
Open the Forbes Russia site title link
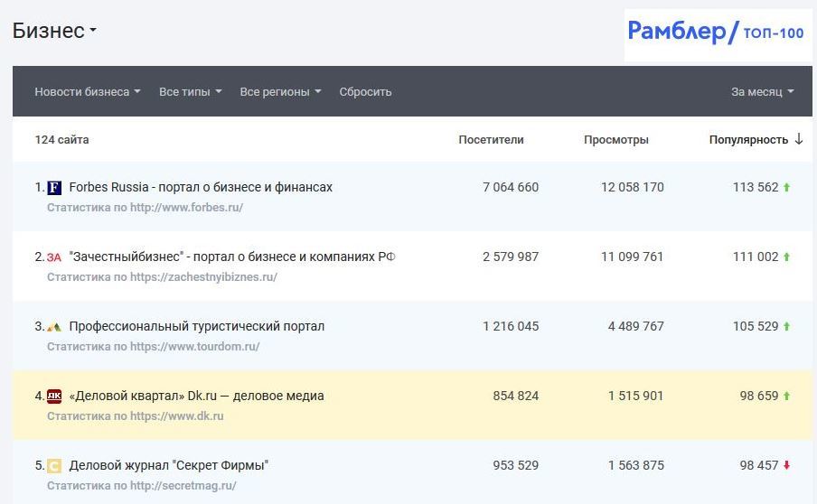[x=201, y=188]
